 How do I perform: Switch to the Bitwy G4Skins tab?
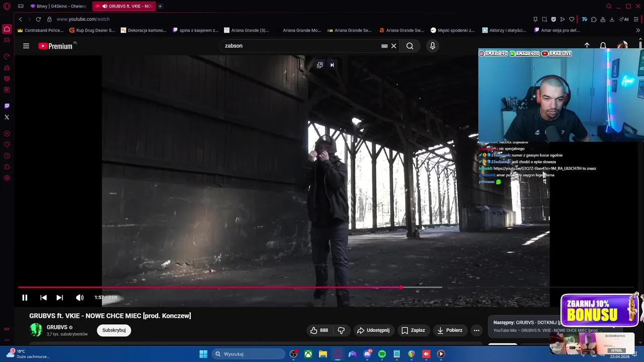click(x=58, y=6)
